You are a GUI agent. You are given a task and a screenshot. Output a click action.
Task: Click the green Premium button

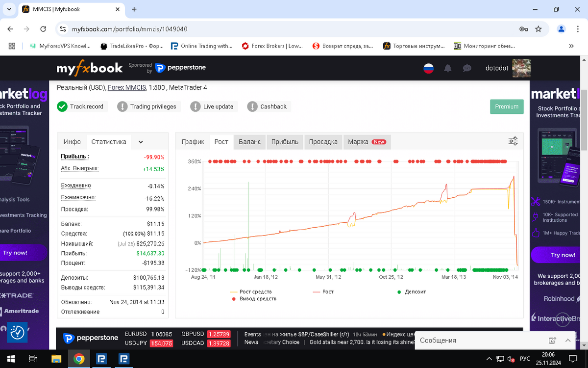click(507, 106)
